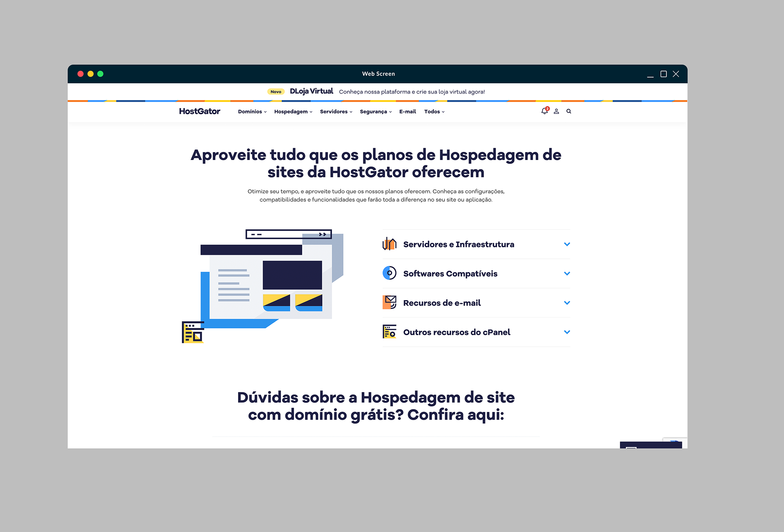Click the HostGator logo

point(199,111)
